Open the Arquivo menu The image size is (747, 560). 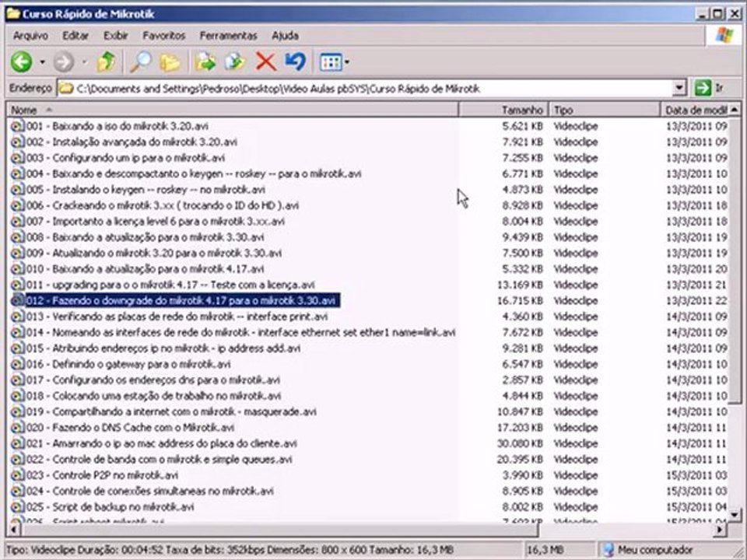(30, 36)
